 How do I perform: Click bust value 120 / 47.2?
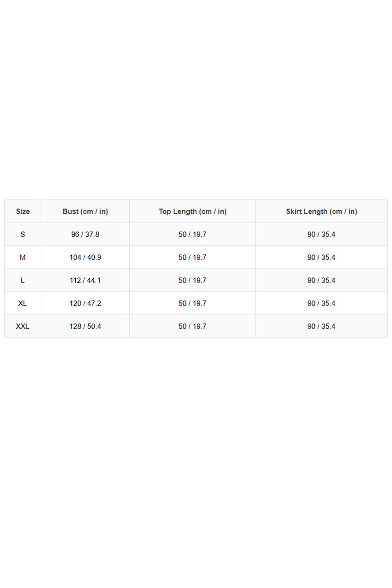(x=85, y=304)
